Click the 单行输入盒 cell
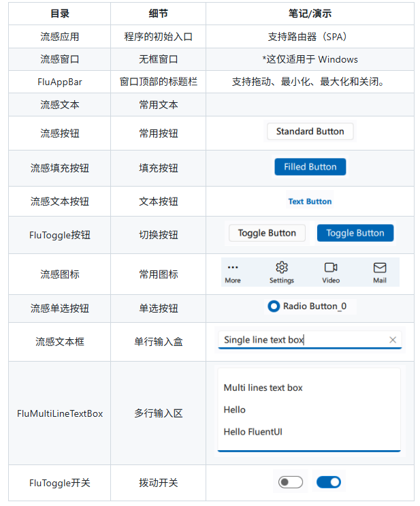This screenshot has height=506, width=420. (x=158, y=341)
